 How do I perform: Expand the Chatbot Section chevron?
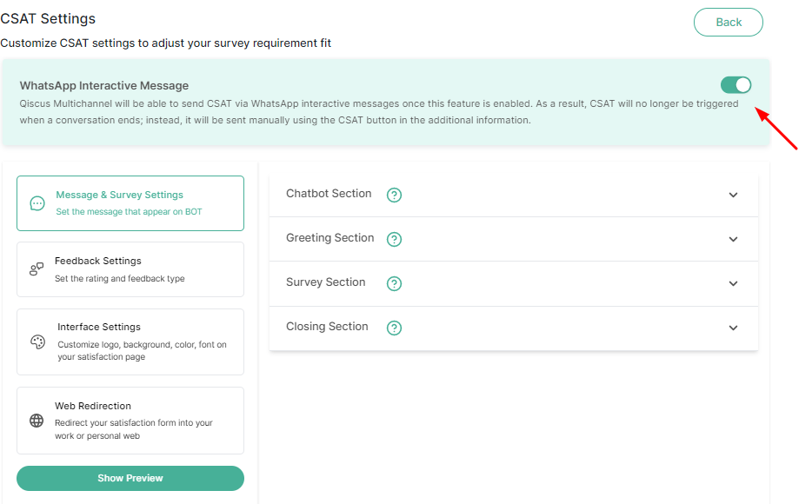pyautogui.click(x=733, y=196)
